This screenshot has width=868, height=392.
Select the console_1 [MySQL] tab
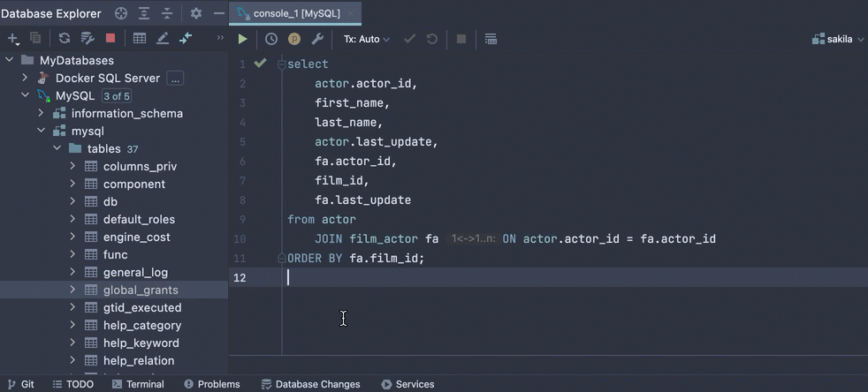[296, 13]
